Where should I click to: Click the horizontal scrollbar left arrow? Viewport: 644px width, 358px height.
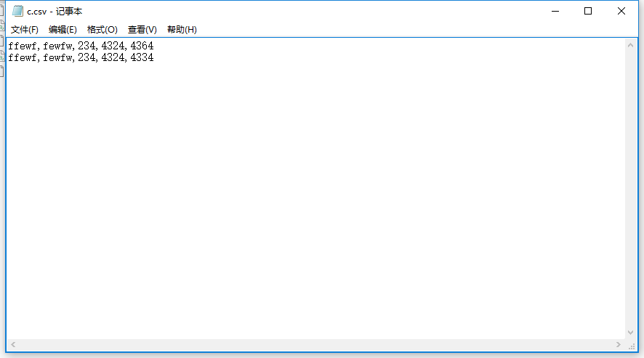click(13, 345)
